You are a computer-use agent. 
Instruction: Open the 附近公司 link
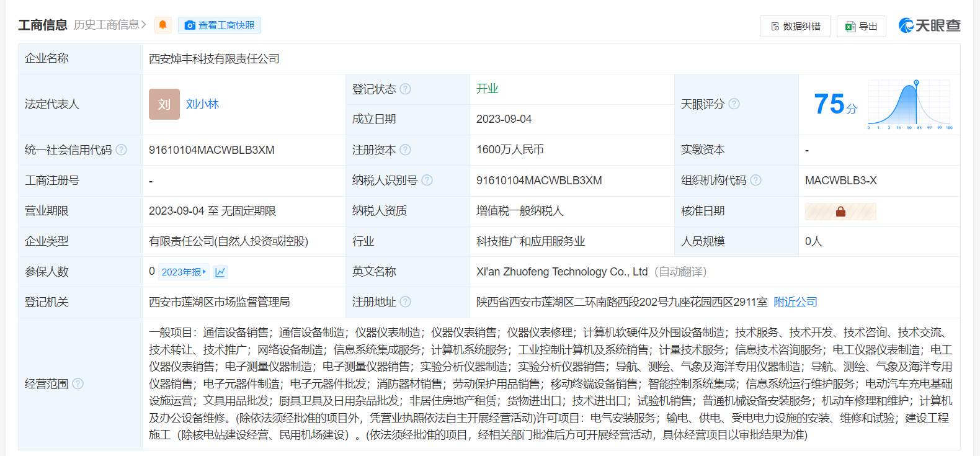(x=795, y=302)
